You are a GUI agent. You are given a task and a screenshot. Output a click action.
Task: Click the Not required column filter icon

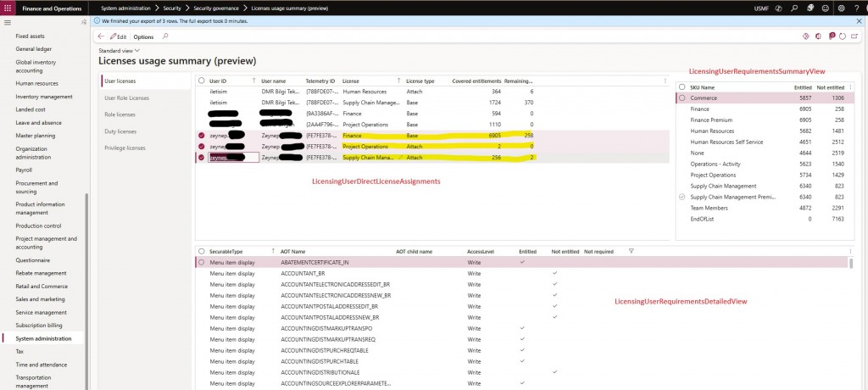tap(631, 252)
